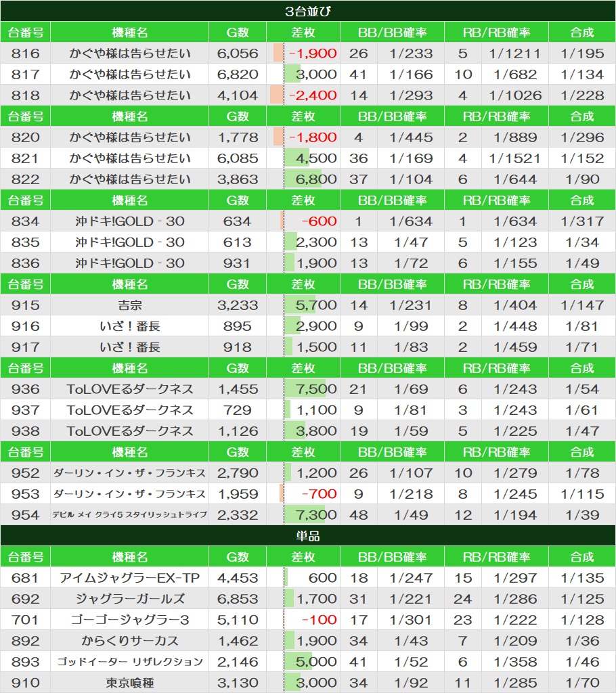Click ゴッドイーター リザレクション name in row 893
Image resolution: width=616 pixels, height=693 pixels.
(x=129, y=662)
